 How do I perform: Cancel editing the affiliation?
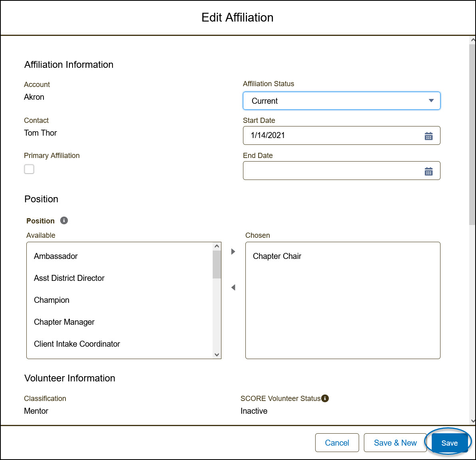click(x=337, y=443)
